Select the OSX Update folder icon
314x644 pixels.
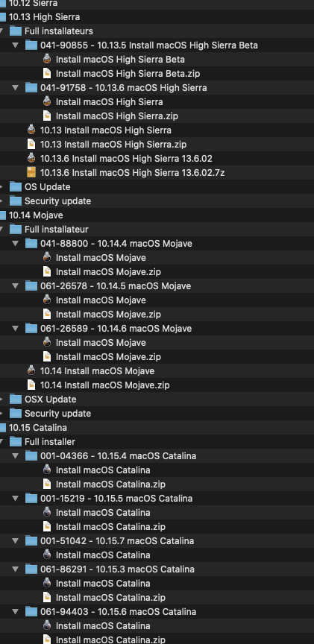(x=16, y=400)
